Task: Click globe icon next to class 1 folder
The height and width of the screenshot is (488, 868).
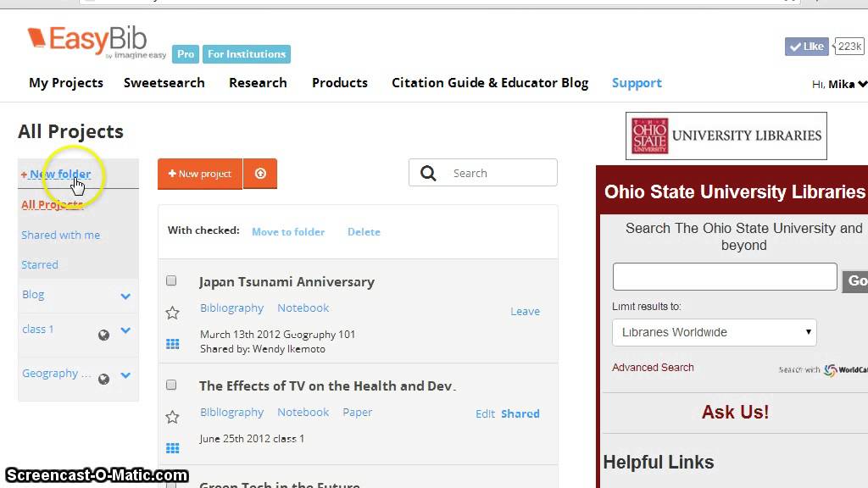Action: click(103, 335)
